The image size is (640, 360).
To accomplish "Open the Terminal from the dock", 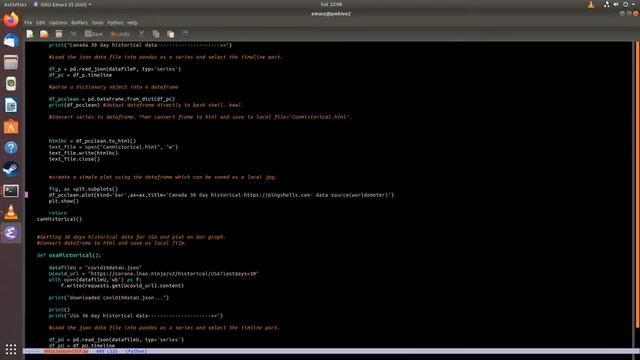I will 11,191.
